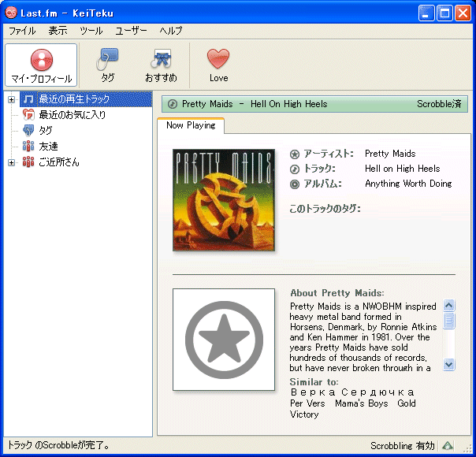Click the note icon in now-playing bar
The width and height of the screenshot is (476, 457).
coord(173,104)
